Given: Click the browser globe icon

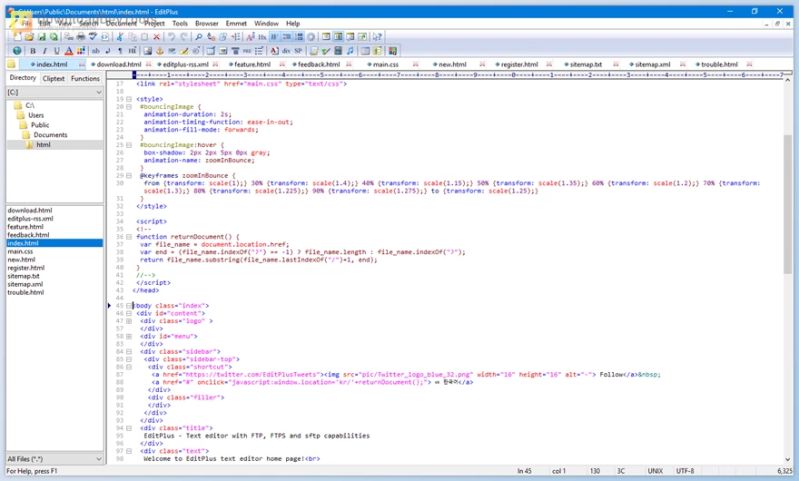Looking at the screenshot, I should point(17,50).
